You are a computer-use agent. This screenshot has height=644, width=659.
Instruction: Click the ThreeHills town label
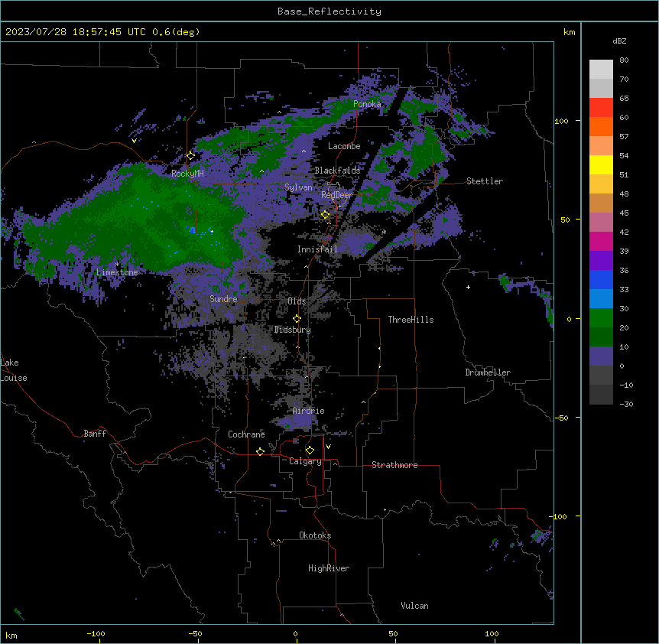[411, 320]
